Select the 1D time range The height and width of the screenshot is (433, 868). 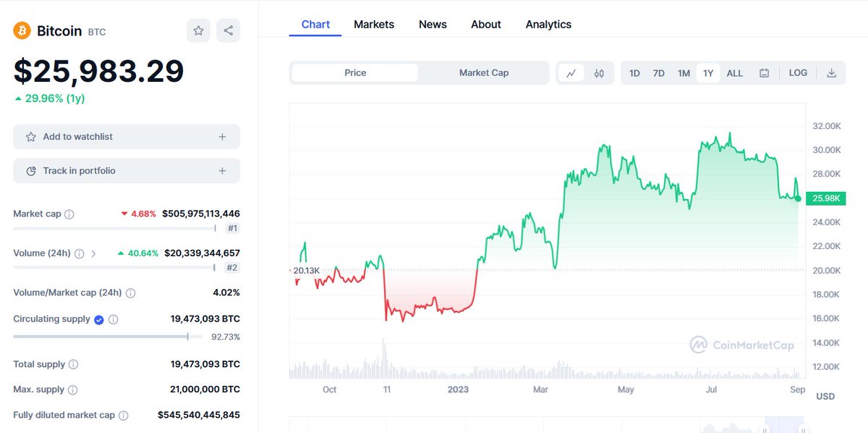634,73
